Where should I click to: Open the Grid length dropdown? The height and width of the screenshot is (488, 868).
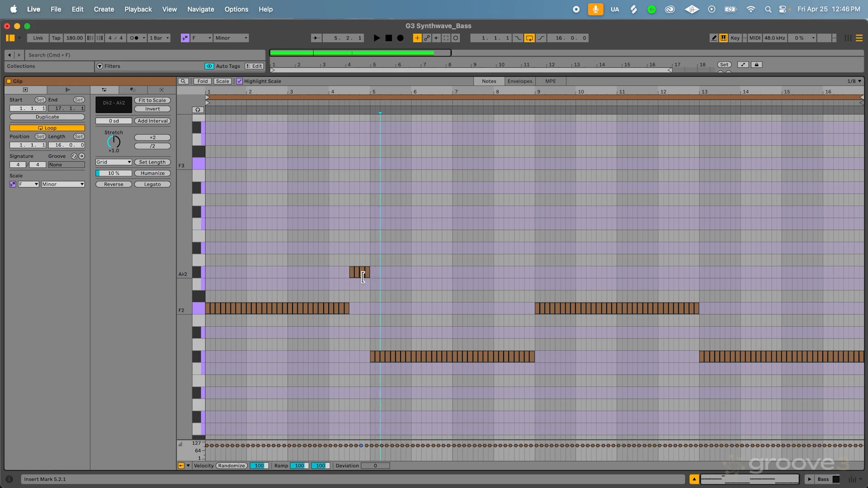113,162
